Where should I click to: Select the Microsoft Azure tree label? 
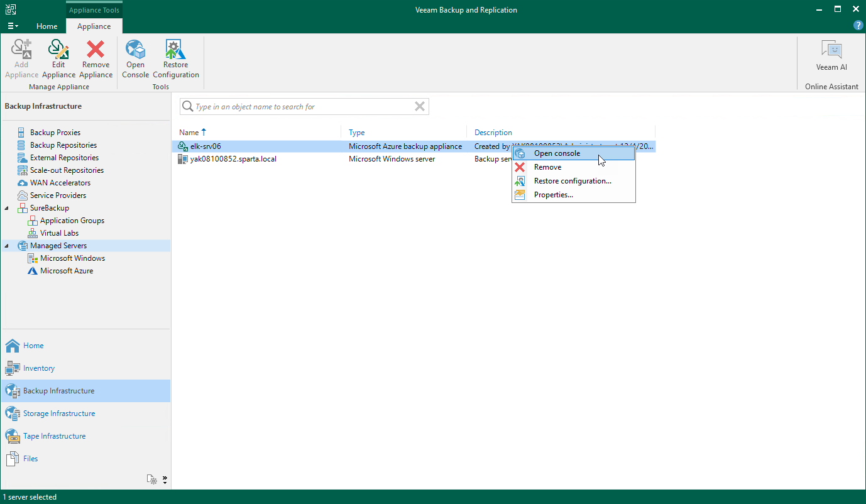(x=67, y=271)
